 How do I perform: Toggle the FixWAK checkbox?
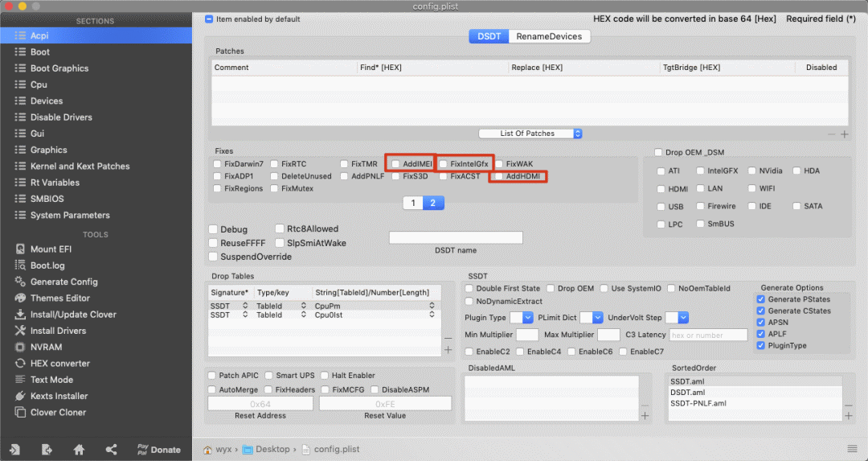[499, 164]
